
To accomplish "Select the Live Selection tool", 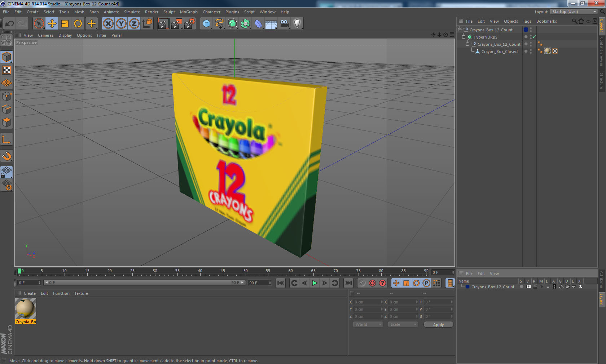I will click(39, 24).
